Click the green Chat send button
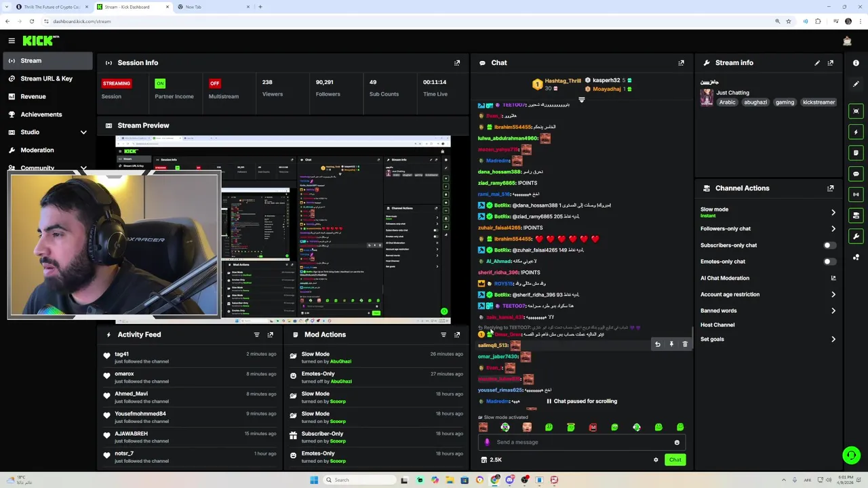Screen dimensions: 868x488 (675, 460)
